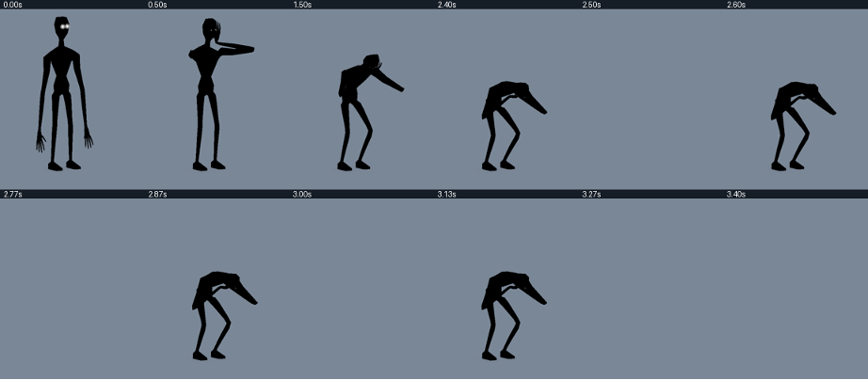Click the 2.60s timestamp label
The height and width of the screenshot is (380, 868).
click(736, 5)
